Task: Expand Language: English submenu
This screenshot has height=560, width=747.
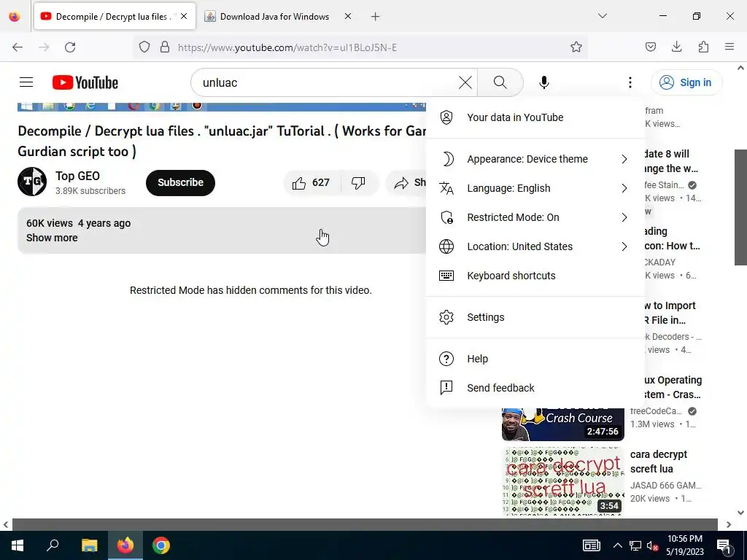Action: pyautogui.click(x=535, y=189)
